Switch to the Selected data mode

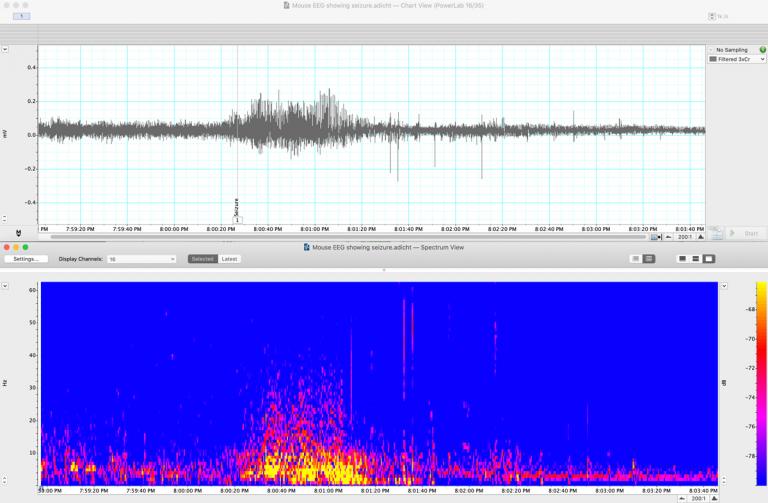point(202,259)
